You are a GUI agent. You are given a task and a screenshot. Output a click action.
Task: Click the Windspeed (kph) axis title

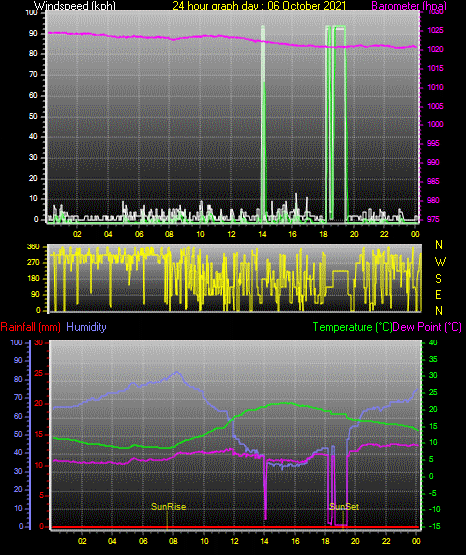[75, 6]
